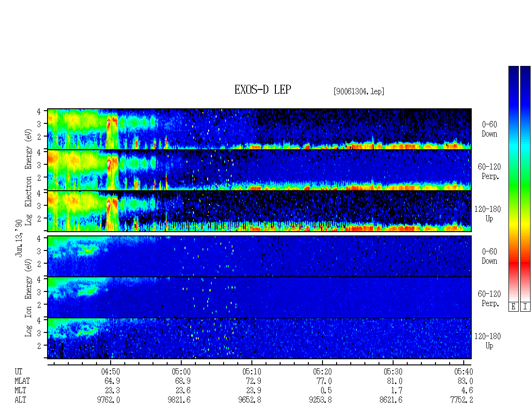Click the 120-180 Up label beside electron panels

(x=488, y=214)
